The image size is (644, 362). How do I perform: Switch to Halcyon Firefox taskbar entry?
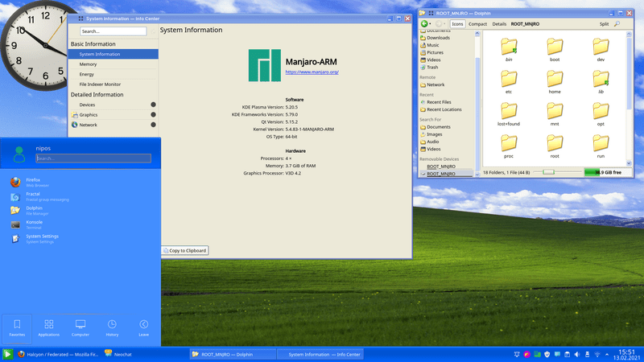(58, 354)
